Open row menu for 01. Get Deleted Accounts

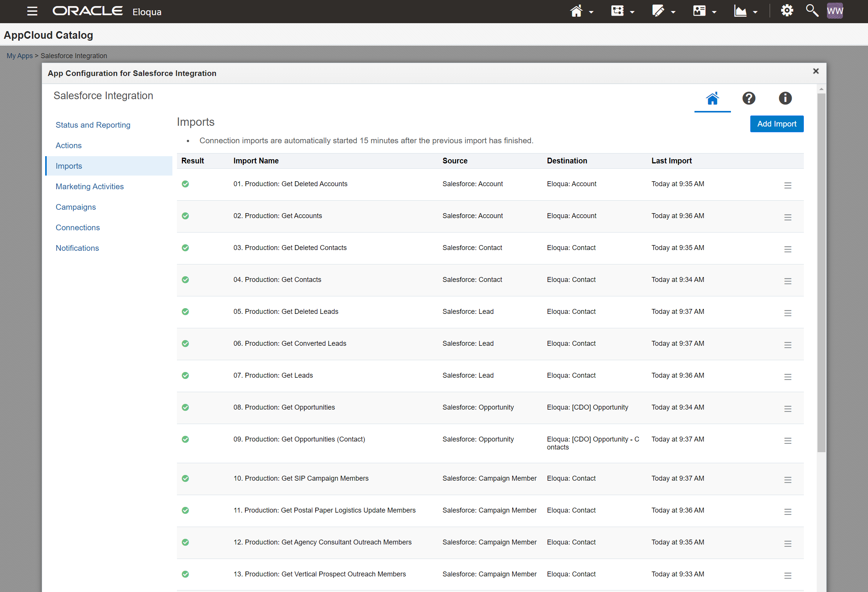point(788,185)
